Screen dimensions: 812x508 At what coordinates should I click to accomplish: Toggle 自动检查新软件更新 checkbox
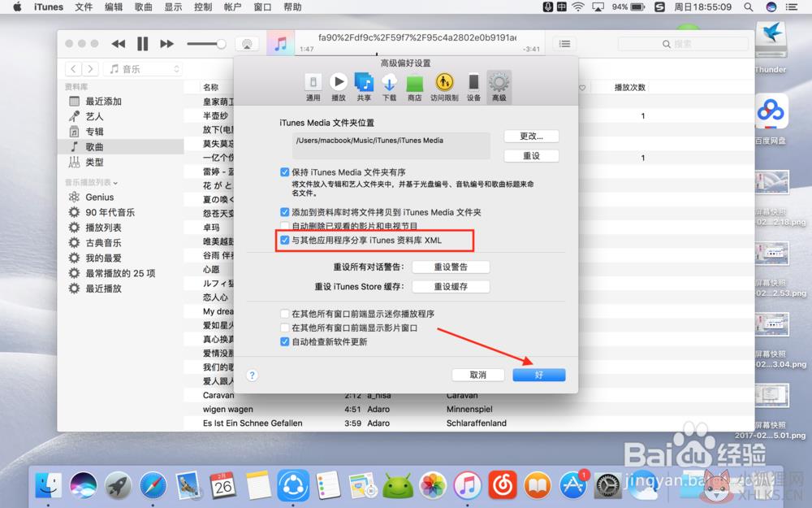(x=284, y=341)
